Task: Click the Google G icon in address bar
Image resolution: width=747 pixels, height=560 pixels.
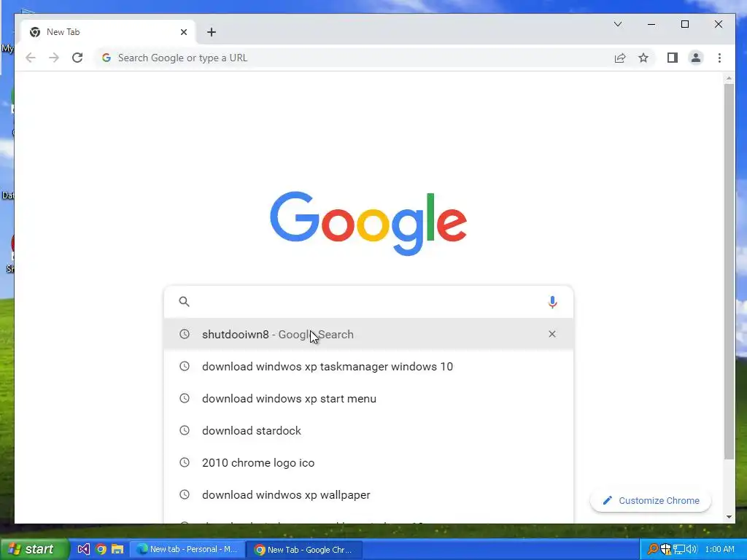Action: [107, 58]
